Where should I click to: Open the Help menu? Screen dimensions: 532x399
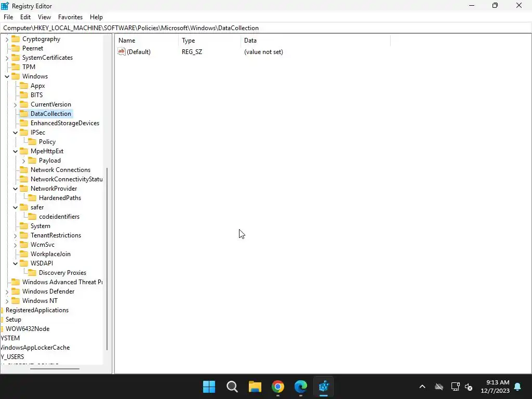(x=96, y=17)
